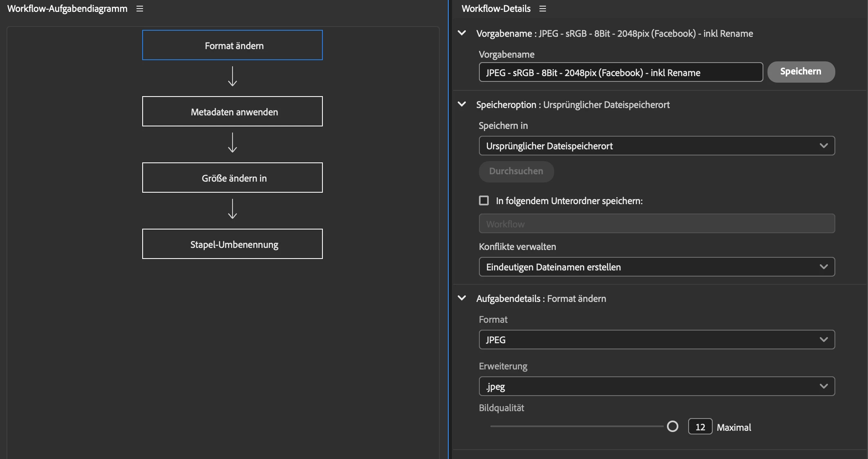
Task: Click the Workflow subfolder name field
Action: [656, 224]
